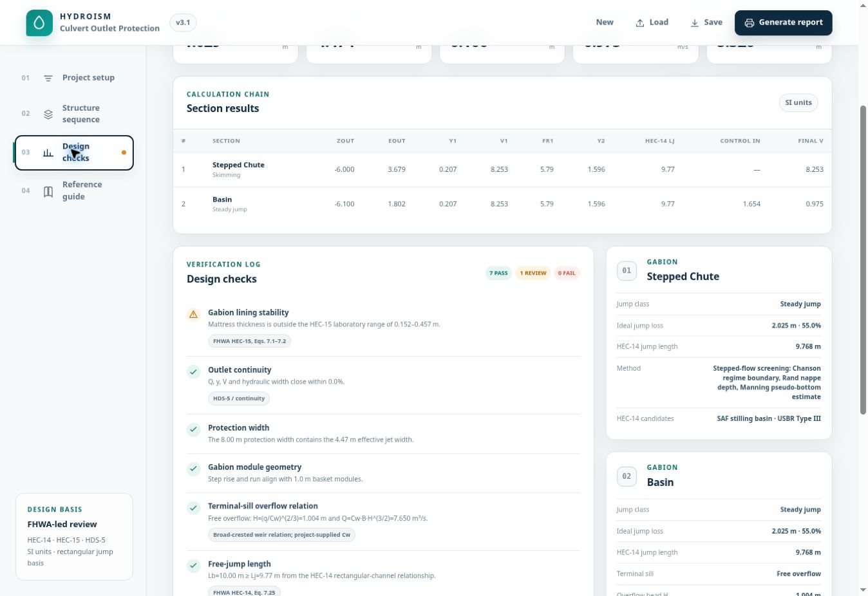Image resolution: width=868 pixels, height=596 pixels.
Task: Click the 3.679 Eout value
Action: [x=397, y=170]
